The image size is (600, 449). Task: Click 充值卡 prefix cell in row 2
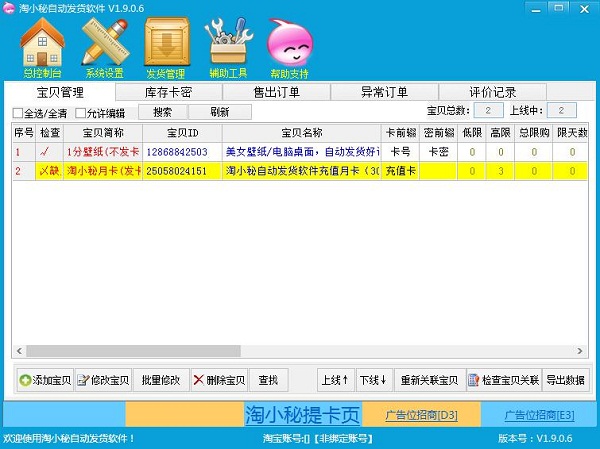[x=400, y=171]
